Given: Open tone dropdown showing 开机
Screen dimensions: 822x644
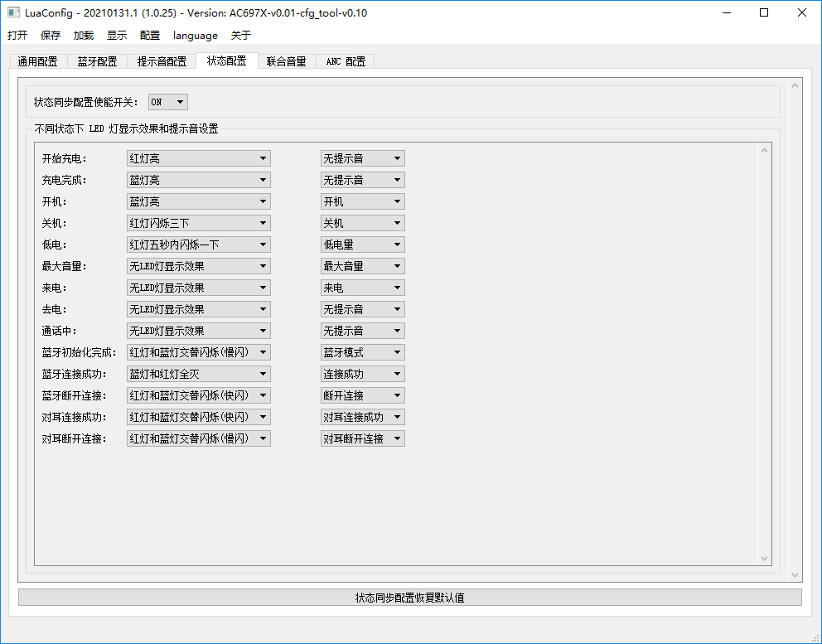Looking at the screenshot, I should point(363,201).
